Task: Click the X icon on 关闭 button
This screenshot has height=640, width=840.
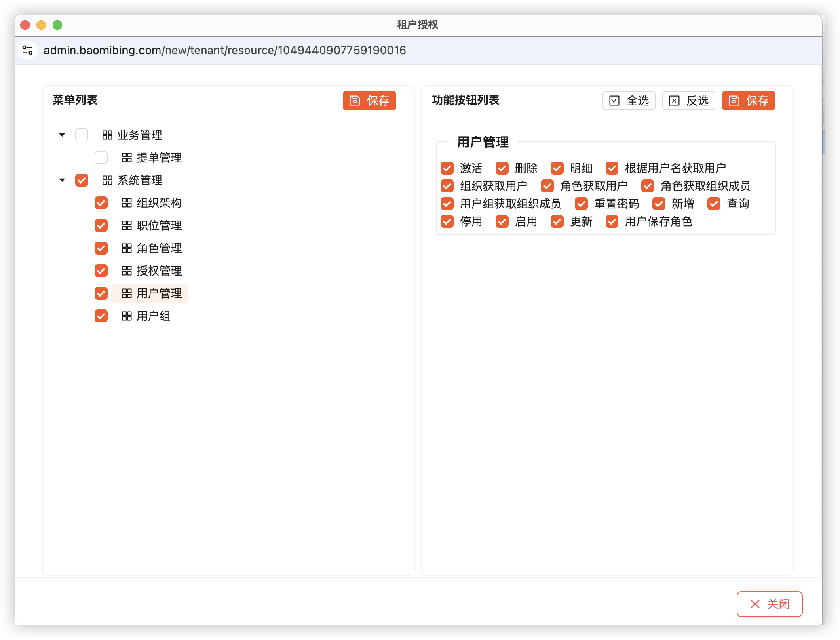Action: tap(755, 604)
